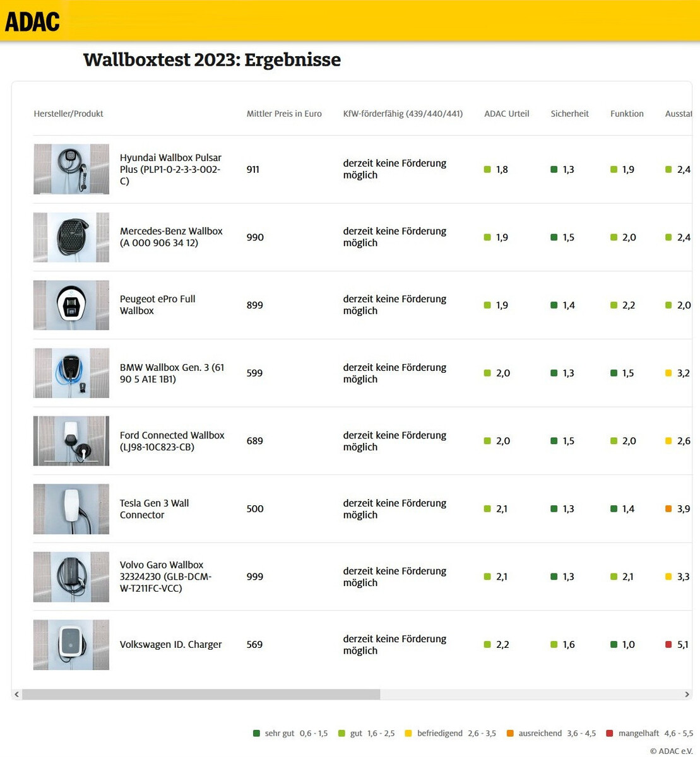This screenshot has height=757, width=700.
Task: Click the table's horizontal scrollbar thumb
Action: [x=201, y=695]
